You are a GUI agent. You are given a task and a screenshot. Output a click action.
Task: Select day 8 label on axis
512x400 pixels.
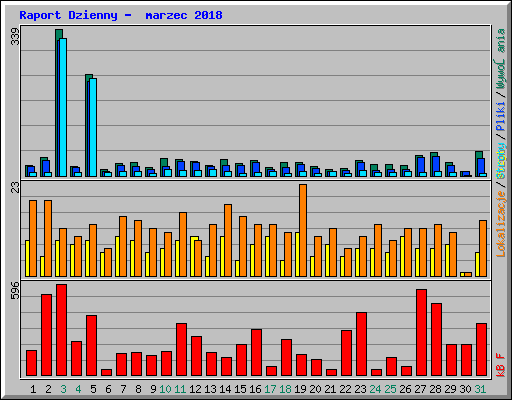click(138, 389)
